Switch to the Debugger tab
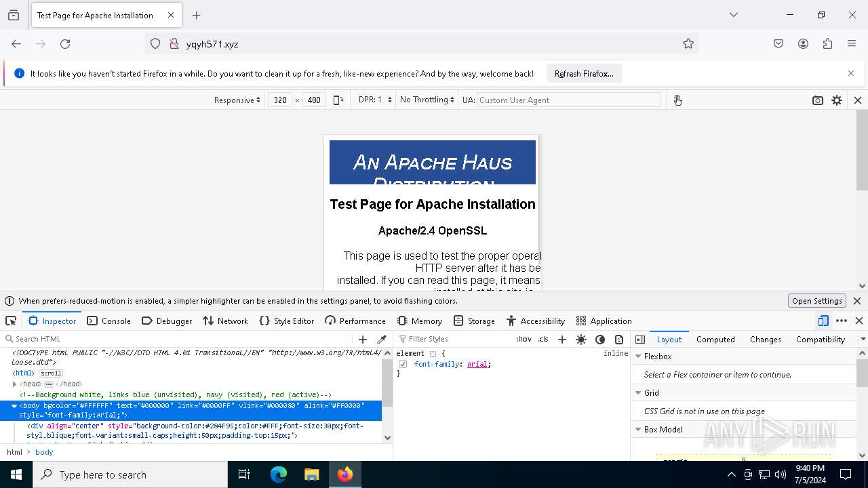Image resolution: width=868 pixels, height=488 pixels. click(x=167, y=321)
